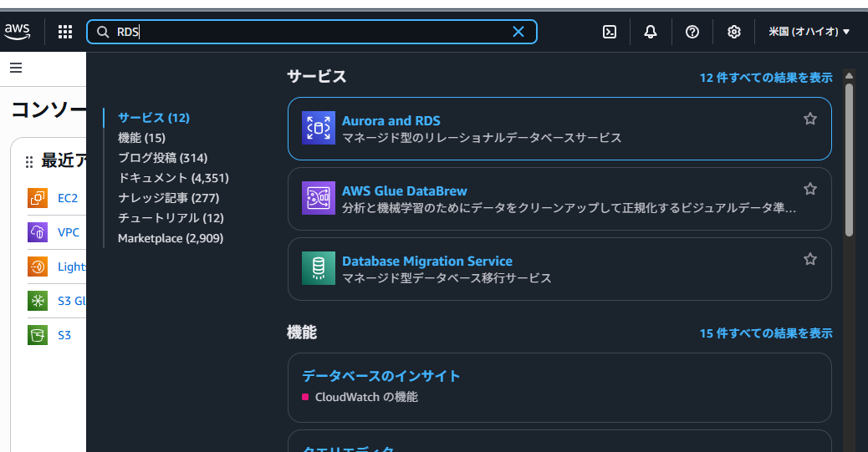Show all 12 service results link

point(765,78)
